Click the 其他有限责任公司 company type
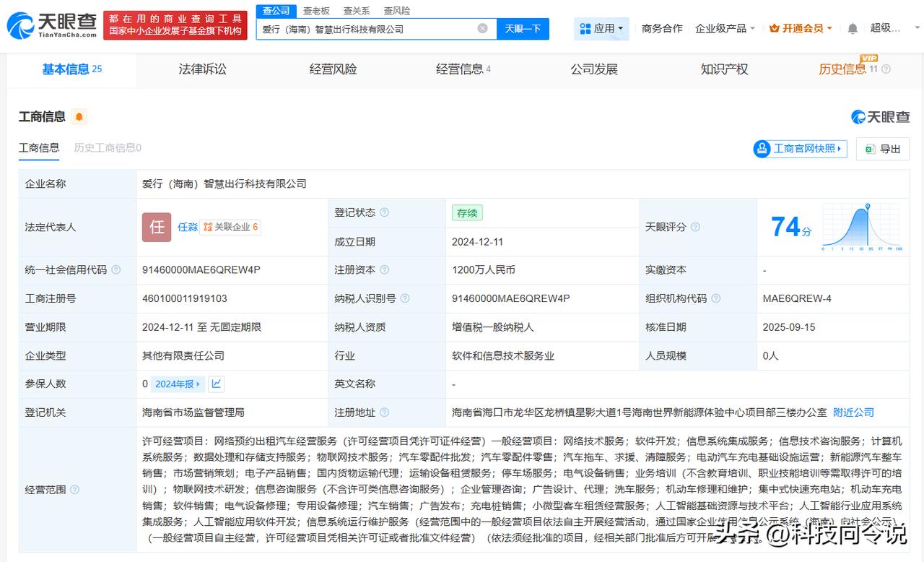Image resolution: width=924 pixels, height=562 pixels. [x=183, y=355]
